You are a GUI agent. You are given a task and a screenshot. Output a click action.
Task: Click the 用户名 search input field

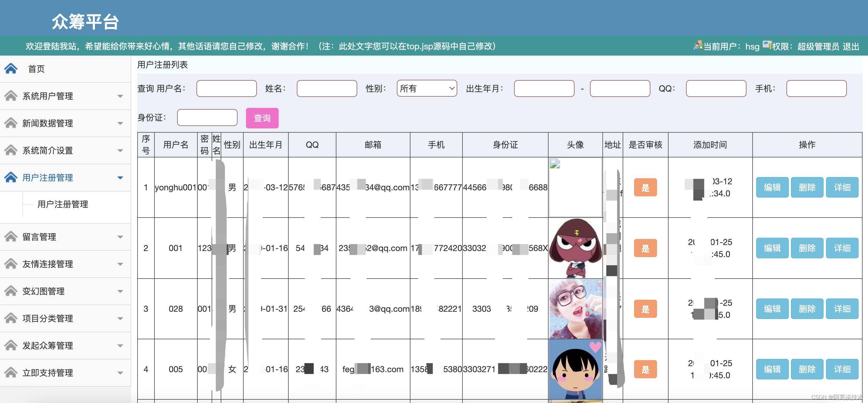click(x=226, y=89)
